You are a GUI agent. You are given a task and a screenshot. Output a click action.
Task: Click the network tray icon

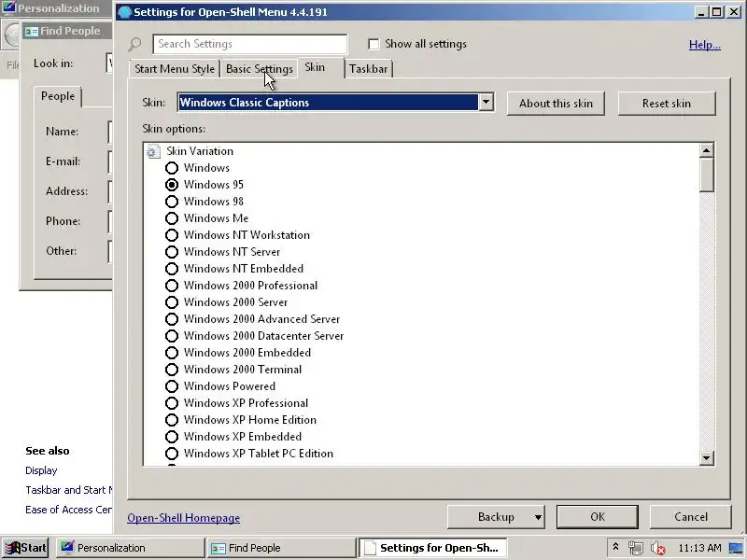point(635,548)
